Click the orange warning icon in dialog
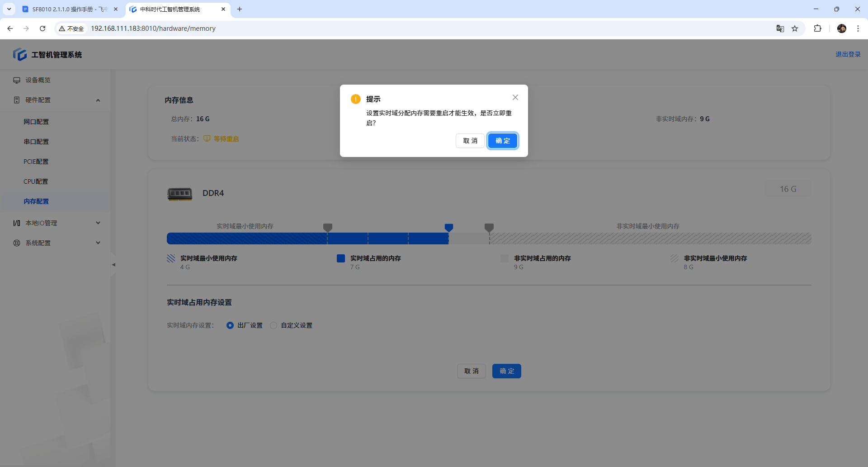Screen dimensions: 868x467 tap(356, 99)
